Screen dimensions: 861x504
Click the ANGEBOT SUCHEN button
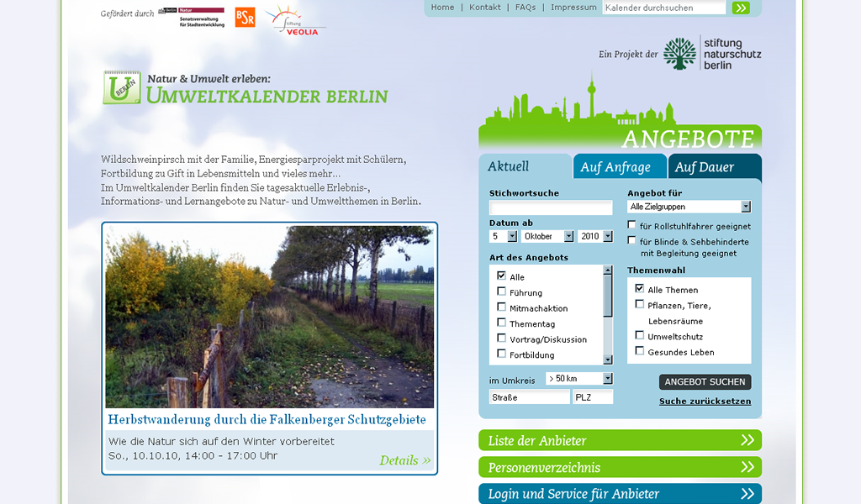pos(705,381)
